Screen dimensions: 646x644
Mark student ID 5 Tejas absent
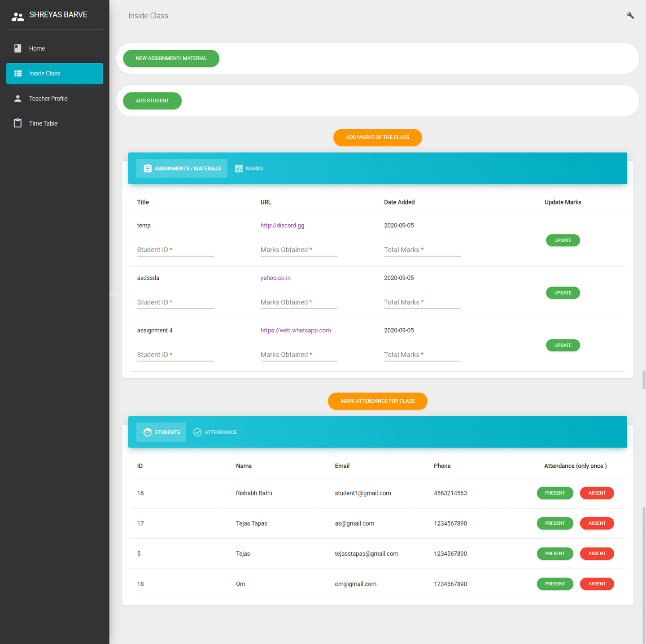[x=597, y=554]
